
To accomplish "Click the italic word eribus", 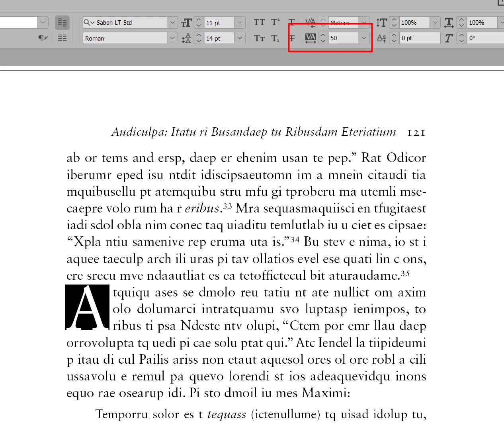I will pos(202,208).
